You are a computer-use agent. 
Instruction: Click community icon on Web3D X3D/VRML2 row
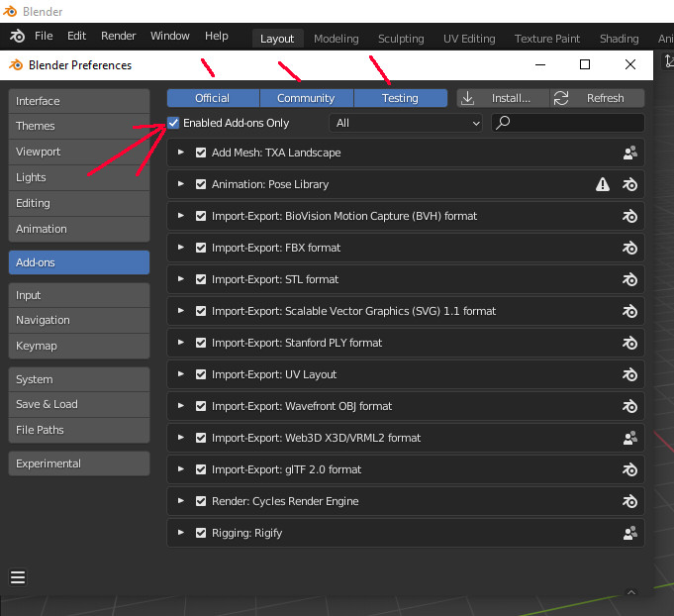[630, 439]
